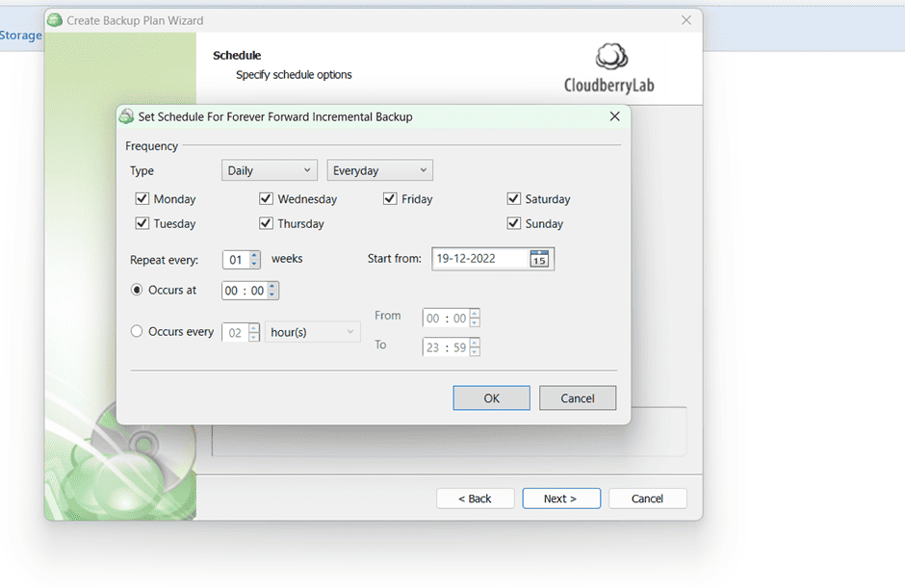This screenshot has height=588, width=905.
Task: Close the Set Schedule dialog
Action: click(x=614, y=116)
